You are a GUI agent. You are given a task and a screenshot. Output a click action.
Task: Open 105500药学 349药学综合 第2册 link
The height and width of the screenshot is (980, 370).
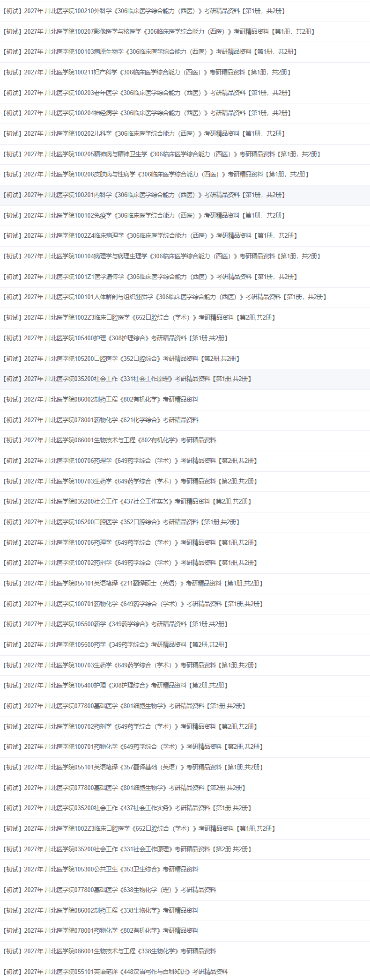click(115, 644)
